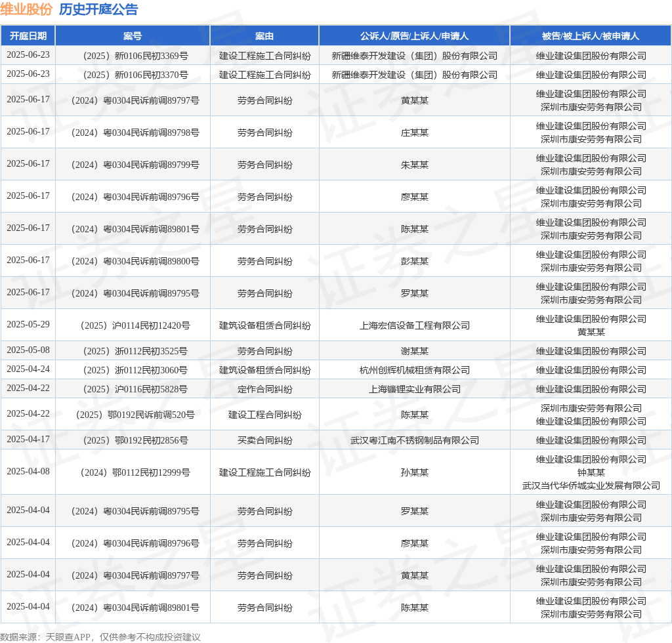This screenshot has width=672, height=643.
Task: Click 建筑设备租赁合同纠纷 in the 2025-05-29 row
Action: click(265, 325)
